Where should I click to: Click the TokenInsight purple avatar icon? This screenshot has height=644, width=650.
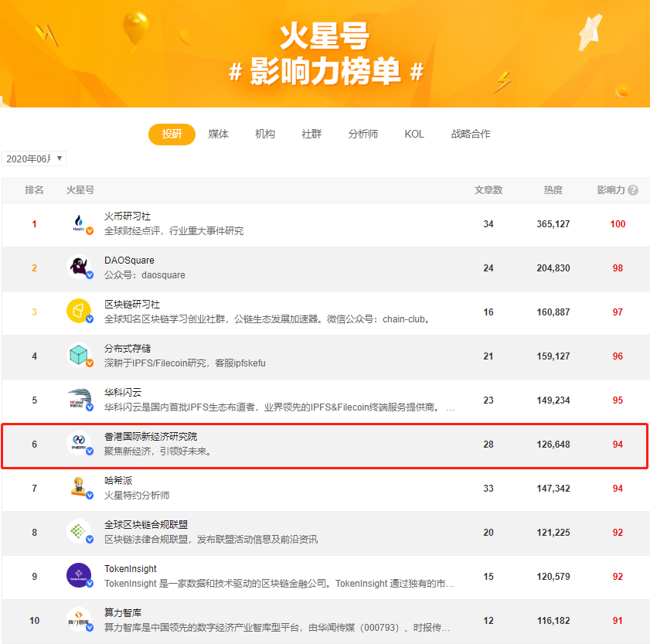[79, 576]
